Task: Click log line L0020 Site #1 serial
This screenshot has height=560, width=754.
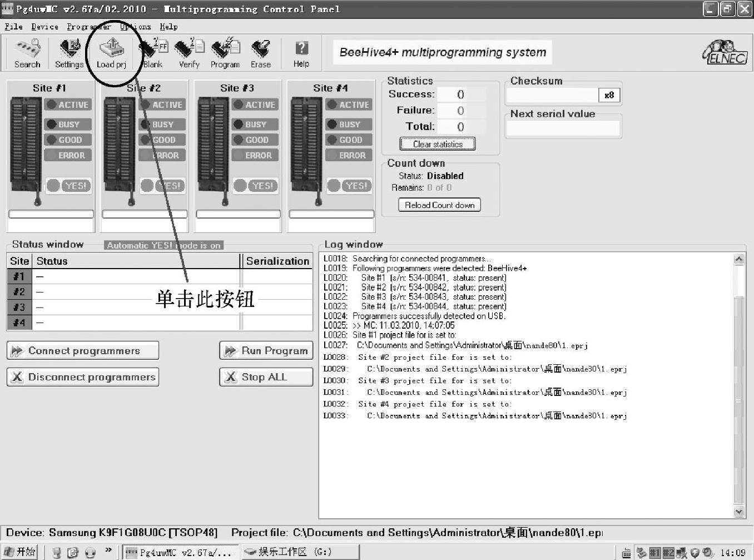Action: click(415, 277)
